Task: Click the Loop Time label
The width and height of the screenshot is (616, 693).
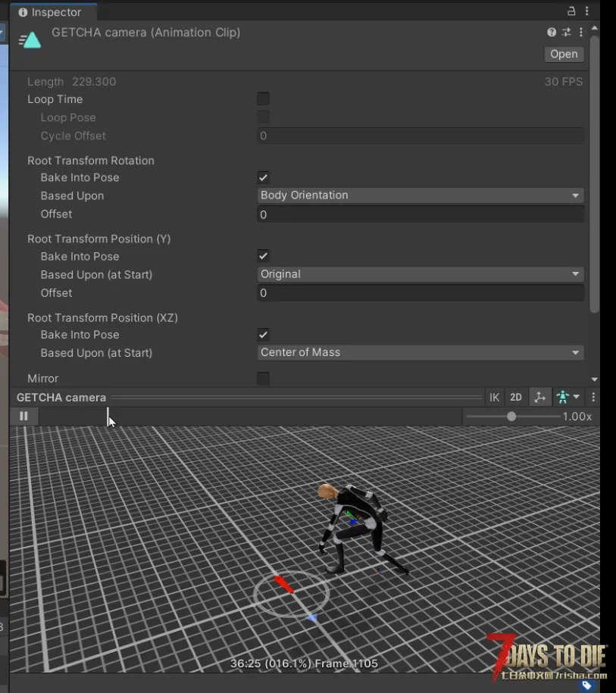Action: (x=55, y=99)
